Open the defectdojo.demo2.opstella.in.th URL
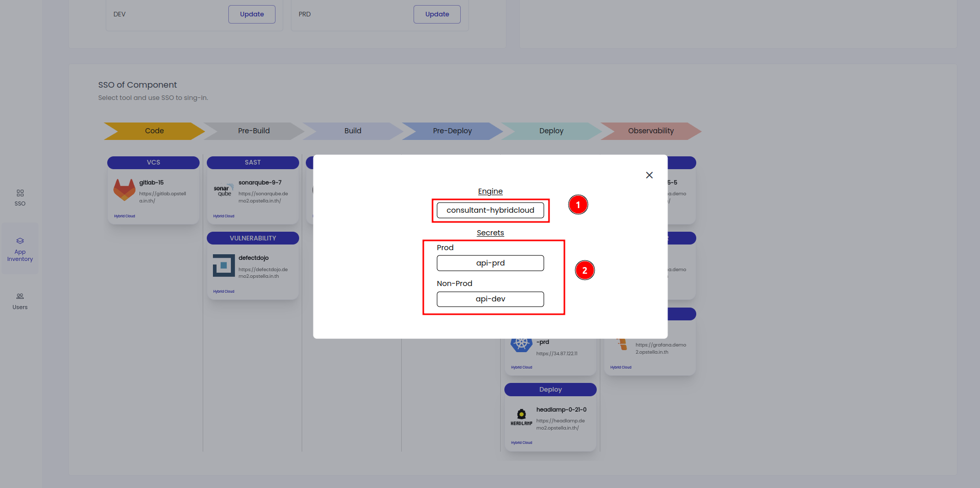 (x=263, y=273)
